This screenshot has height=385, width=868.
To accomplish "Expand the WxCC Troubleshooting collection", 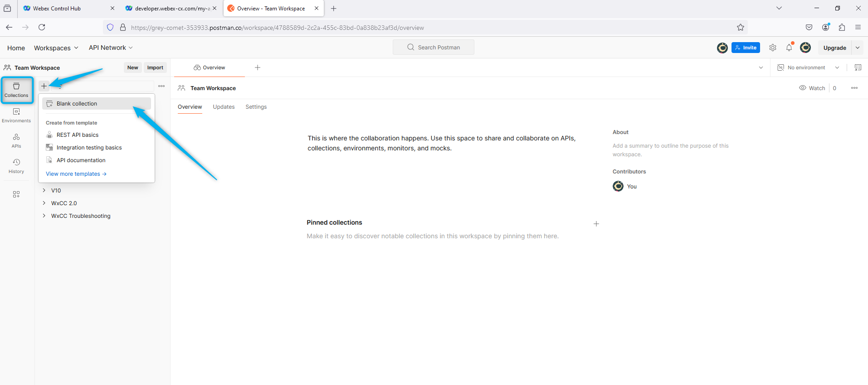I will [x=44, y=216].
